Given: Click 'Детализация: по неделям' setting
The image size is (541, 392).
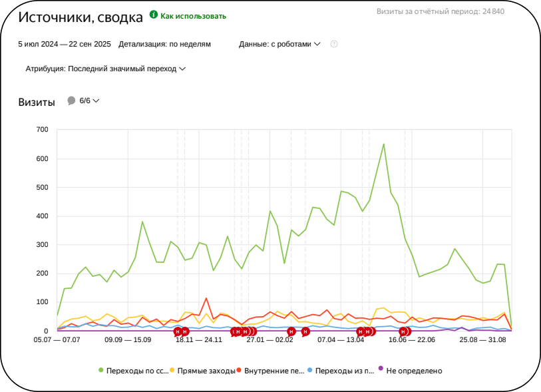Looking at the screenshot, I should [164, 44].
